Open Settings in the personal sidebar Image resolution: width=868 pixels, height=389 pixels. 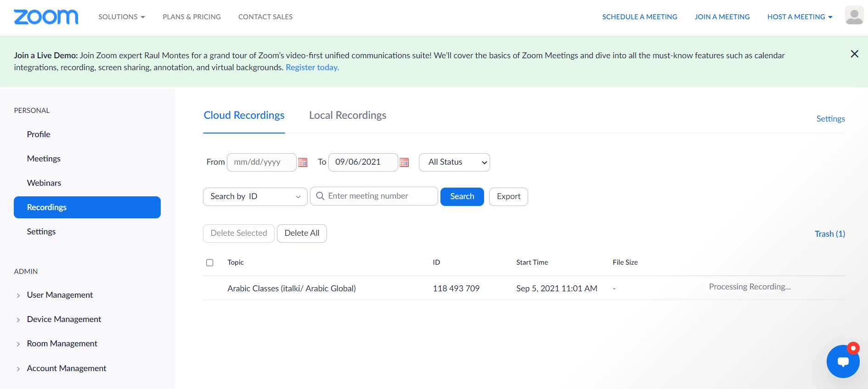(41, 232)
